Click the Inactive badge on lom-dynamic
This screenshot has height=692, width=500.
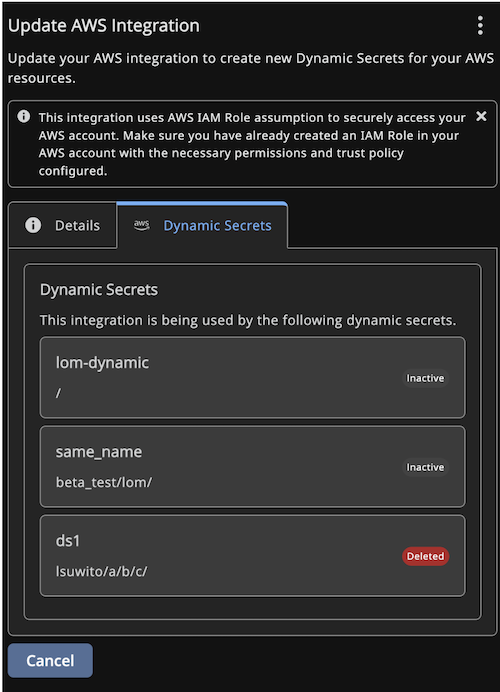(x=425, y=378)
